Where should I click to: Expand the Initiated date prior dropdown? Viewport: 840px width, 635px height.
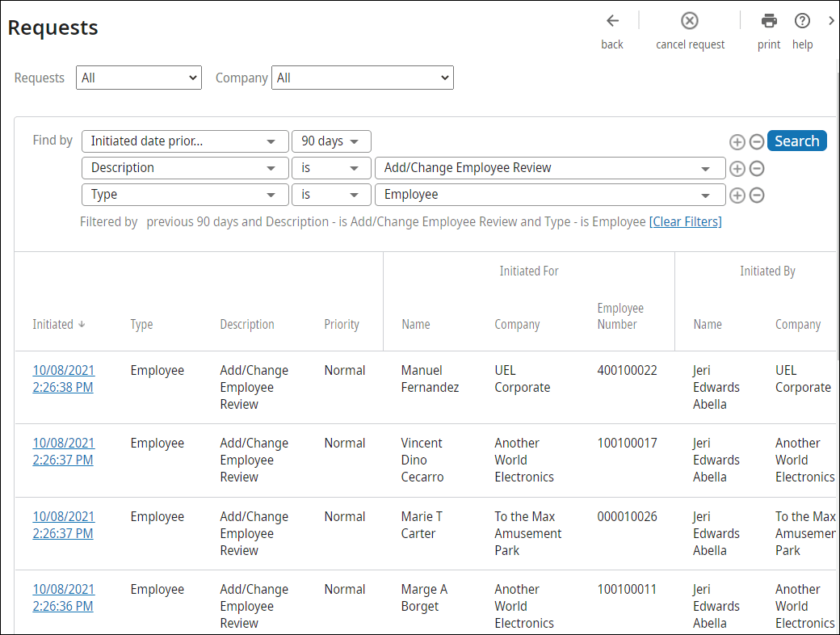click(x=184, y=141)
